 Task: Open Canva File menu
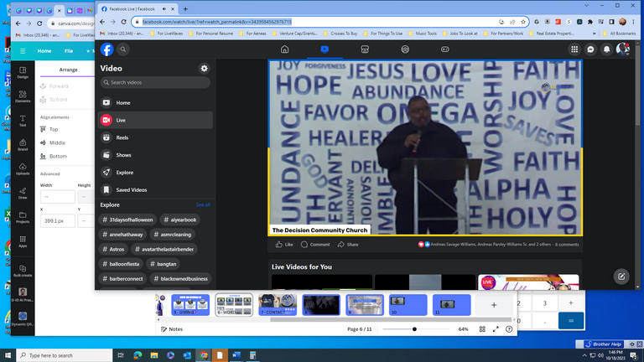[69, 51]
